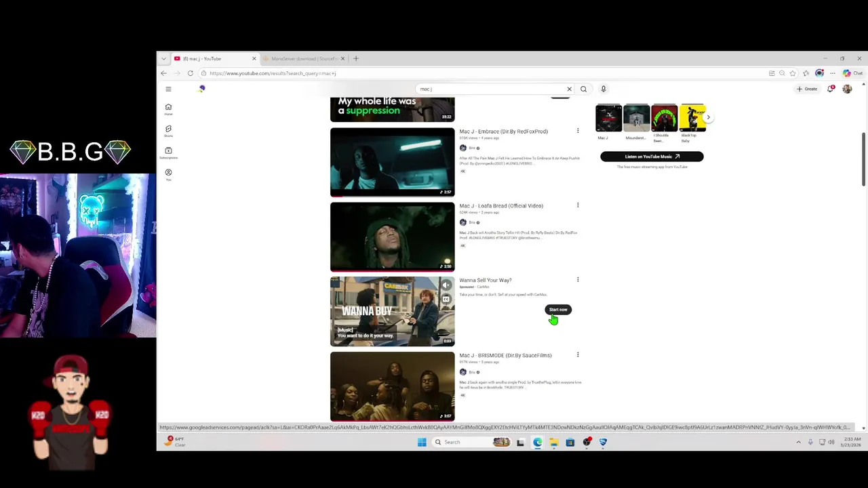Open Edge Copilot Chat button
The width and height of the screenshot is (868, 488).
(852, 73)
